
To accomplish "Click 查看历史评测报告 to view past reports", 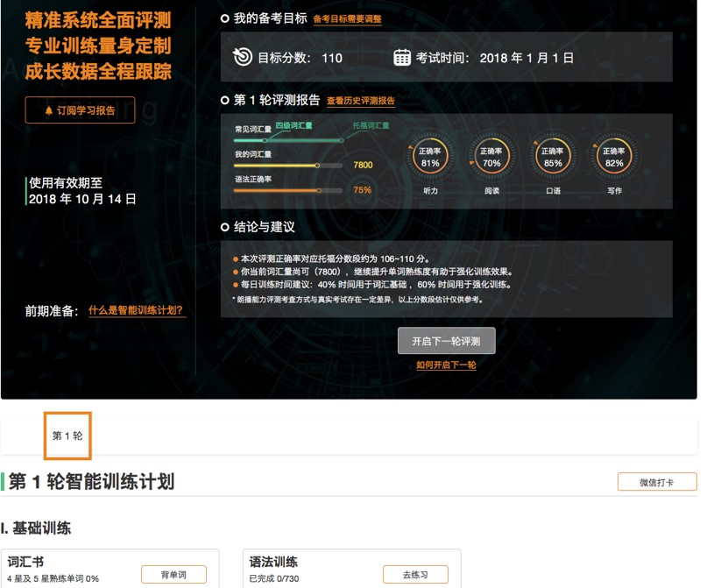I will tap(363, 100).
